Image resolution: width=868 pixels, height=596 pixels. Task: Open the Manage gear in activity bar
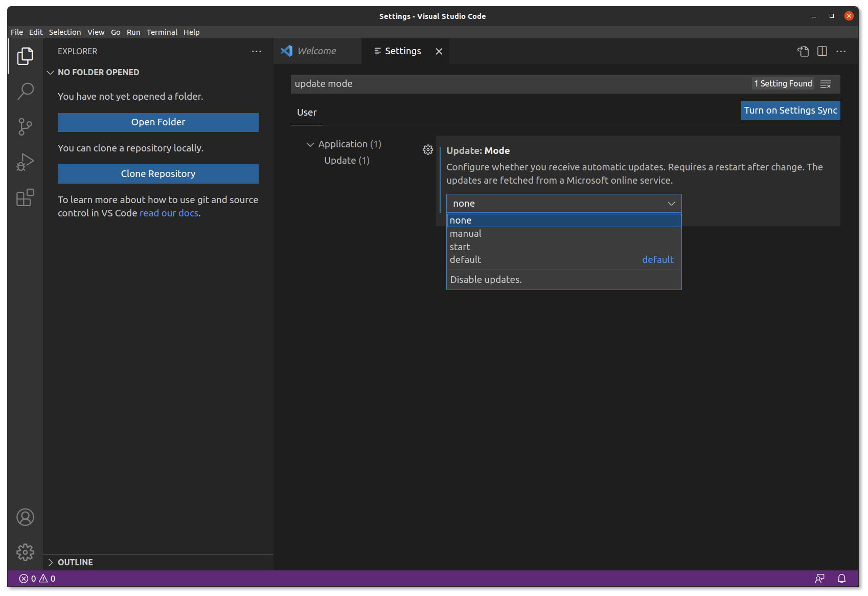coord(25,553)
